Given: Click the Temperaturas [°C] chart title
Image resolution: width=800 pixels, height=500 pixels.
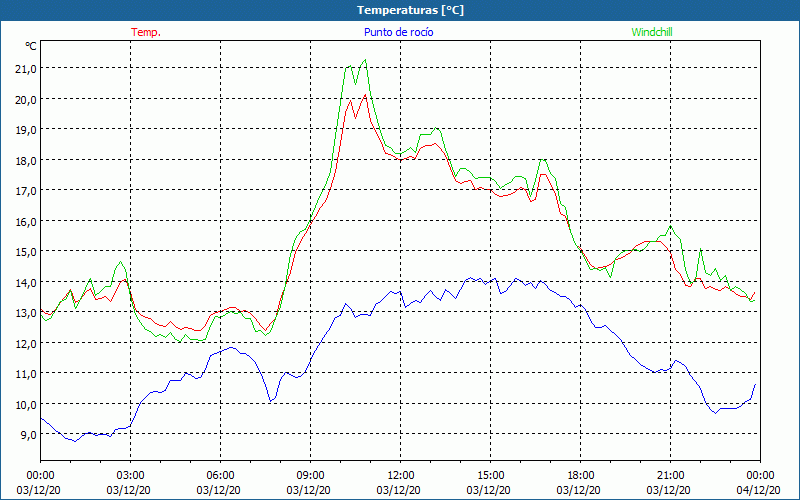Looking at the screenshot, I should [x=410, y=10].
